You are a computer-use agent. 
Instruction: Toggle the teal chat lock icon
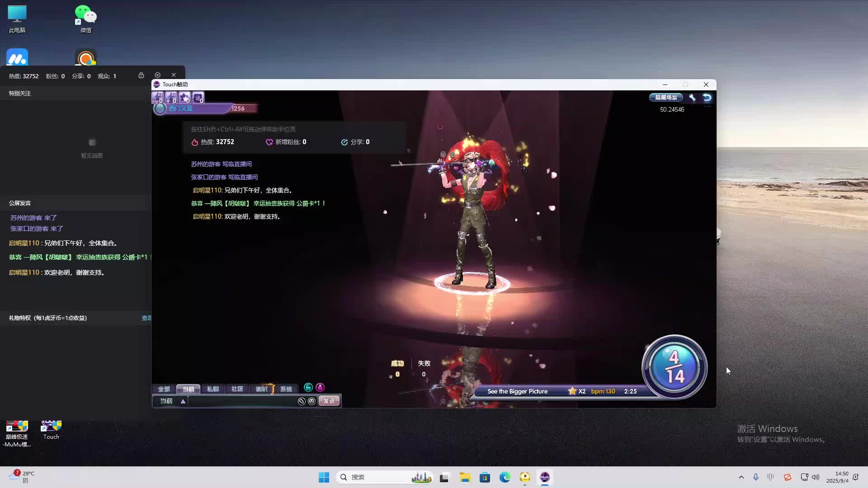coord(308,387)
